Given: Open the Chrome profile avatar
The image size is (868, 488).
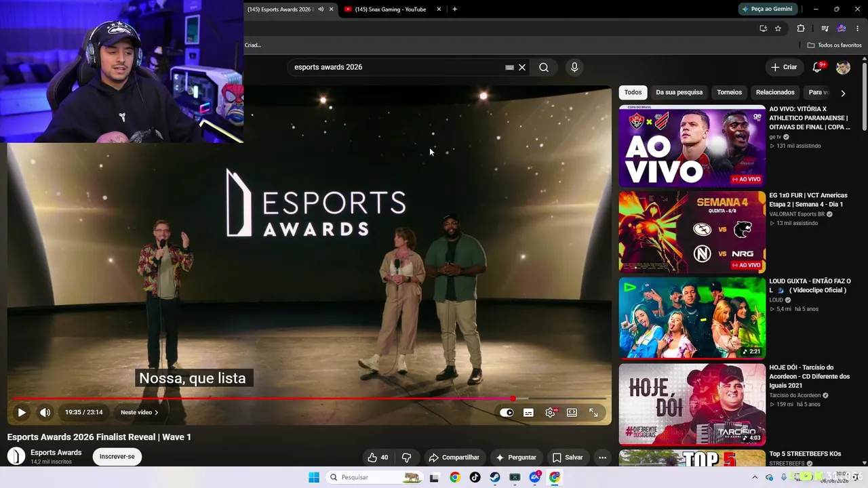Looking at the screenshot, I should [x=842, y=28].
